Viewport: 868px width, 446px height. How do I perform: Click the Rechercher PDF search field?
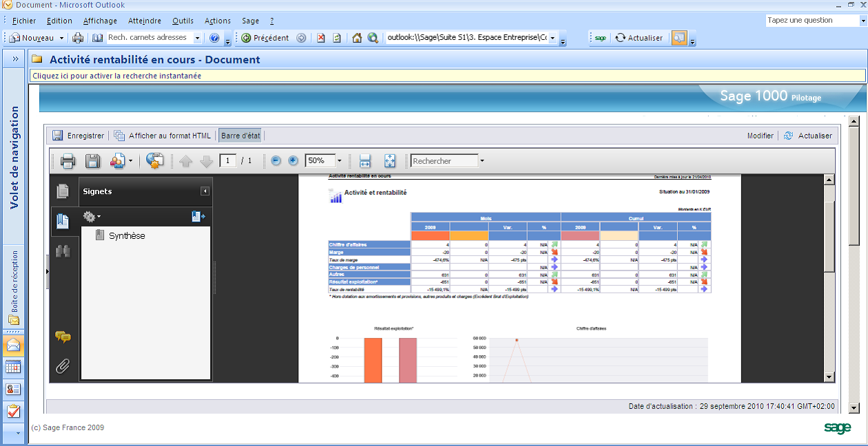[444, 161]
